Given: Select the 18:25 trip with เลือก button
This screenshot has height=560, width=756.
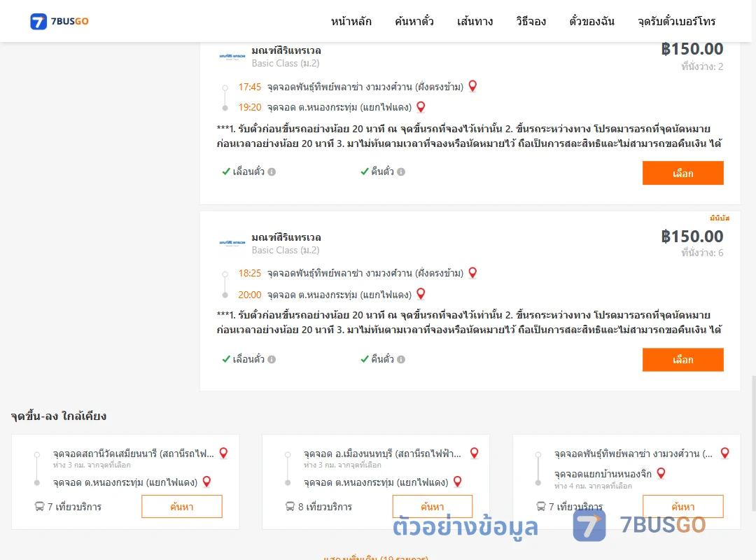Looking at the screenshot, I should click(x=682, y=360).
